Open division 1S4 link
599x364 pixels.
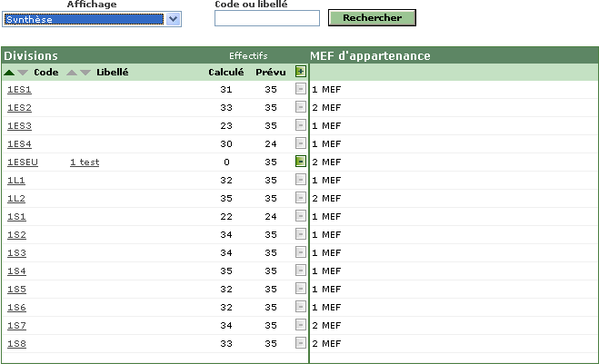(x=16, y=271)
